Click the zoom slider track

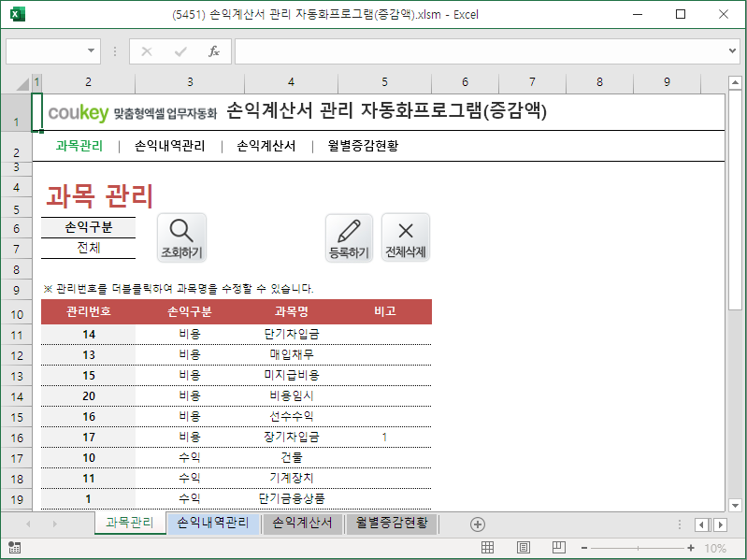pyautogui.click(x=638, y=548)
